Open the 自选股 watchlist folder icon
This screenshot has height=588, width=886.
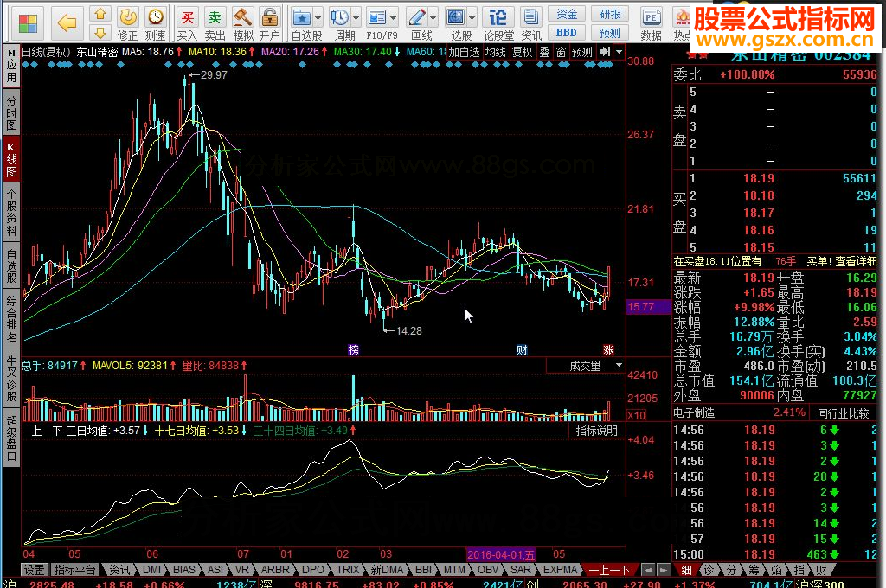coord(302,18)
